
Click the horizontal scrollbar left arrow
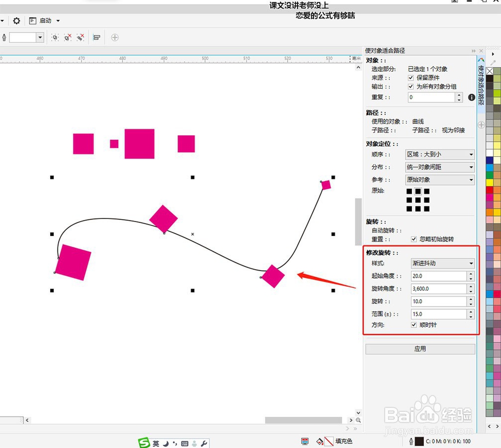point(27,420)
